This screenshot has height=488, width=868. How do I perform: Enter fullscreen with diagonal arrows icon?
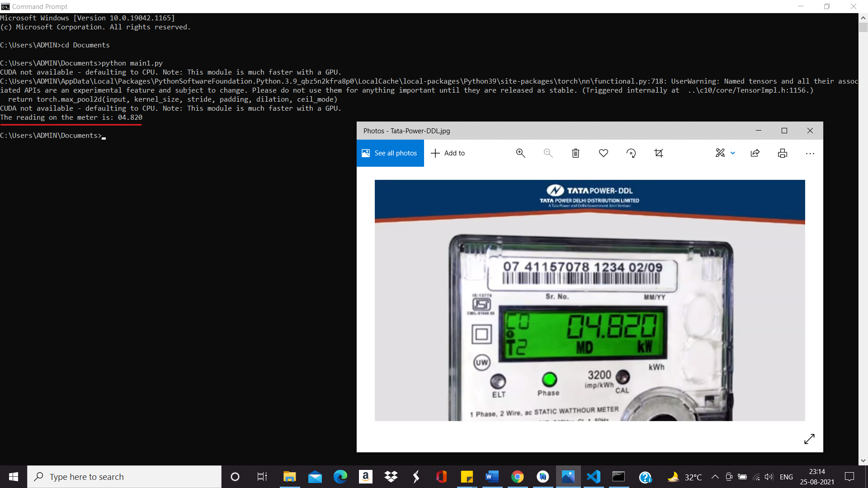tap(809, 439)
